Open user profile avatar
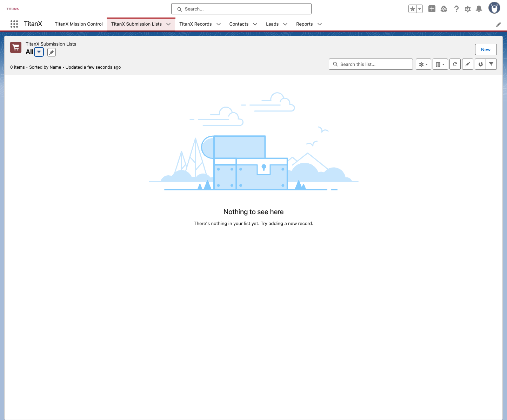507x420 pixels. (x=494, y=8)
